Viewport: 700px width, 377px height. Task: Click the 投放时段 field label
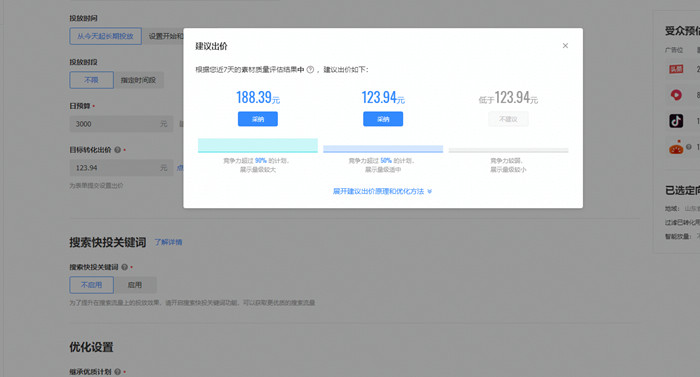(x=83, y=62)
